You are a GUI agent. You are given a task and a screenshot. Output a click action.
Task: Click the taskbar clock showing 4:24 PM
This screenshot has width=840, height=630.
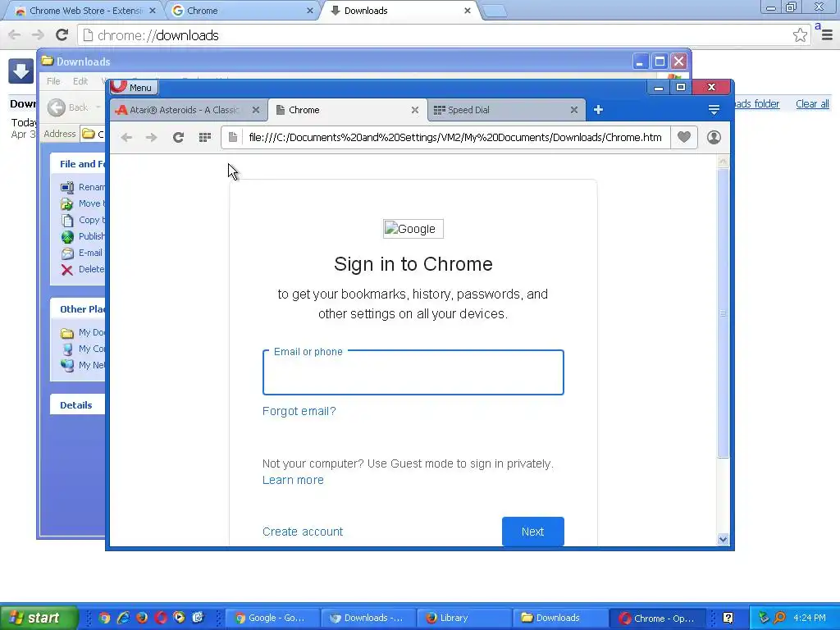tap(809, 618)
